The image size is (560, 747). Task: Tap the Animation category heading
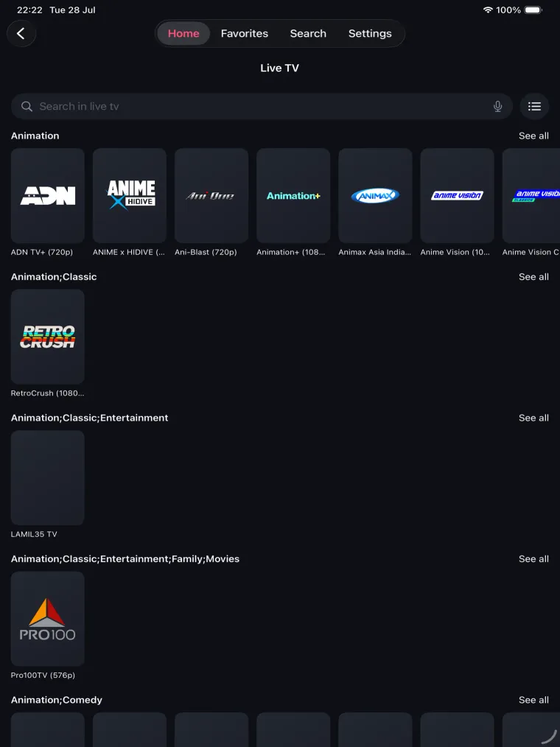(x=35, y=136)
